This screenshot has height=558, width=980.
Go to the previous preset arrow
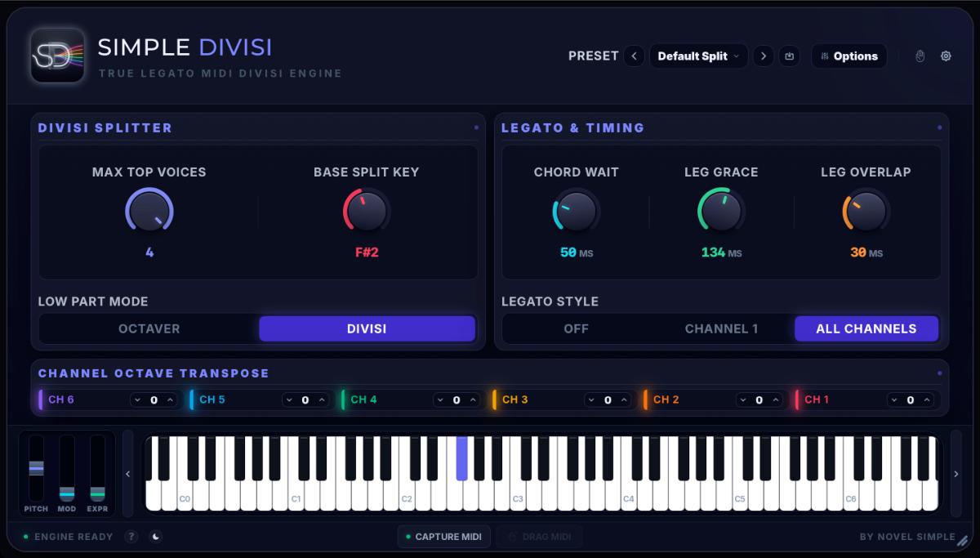635,56
